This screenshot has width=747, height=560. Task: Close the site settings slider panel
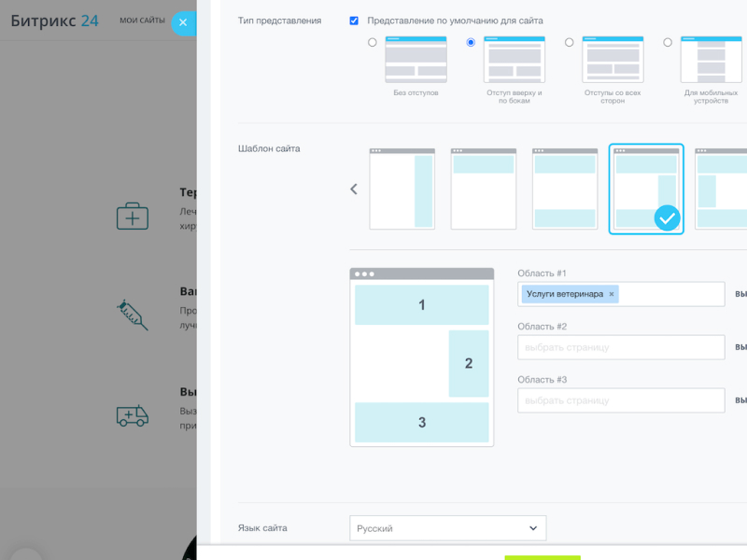[183, 22]
